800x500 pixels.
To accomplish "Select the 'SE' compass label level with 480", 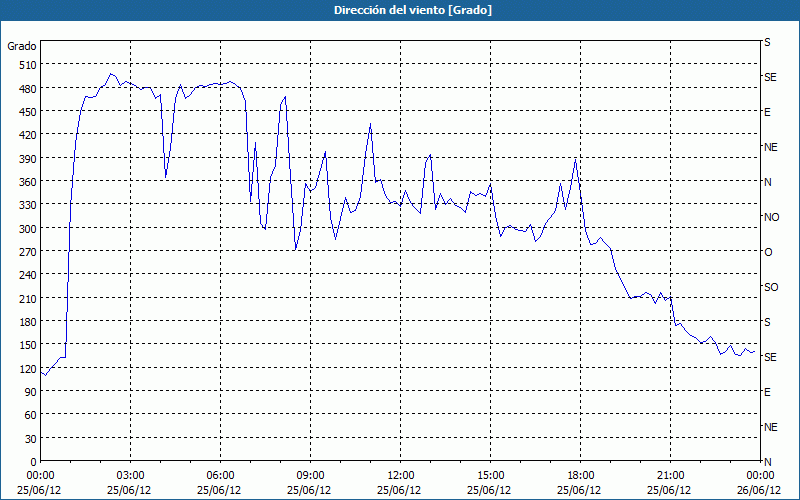I will tap(770, 77).
